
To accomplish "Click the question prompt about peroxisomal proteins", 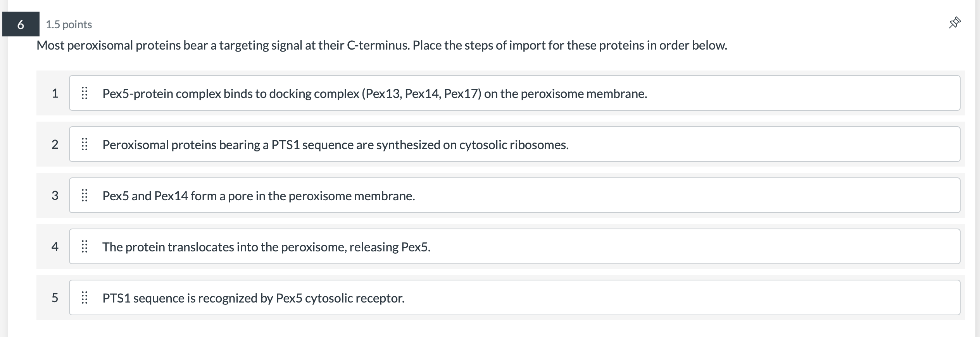I will coord(381,46).
